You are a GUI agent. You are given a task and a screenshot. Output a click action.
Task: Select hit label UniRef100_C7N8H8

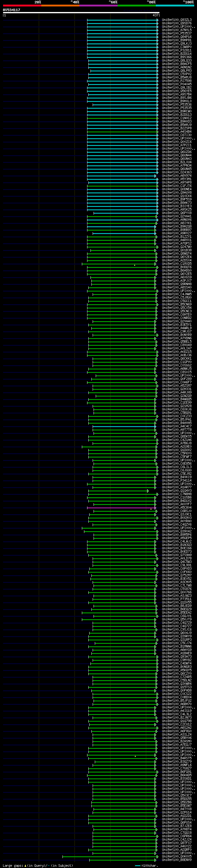[x=176, y=494]
